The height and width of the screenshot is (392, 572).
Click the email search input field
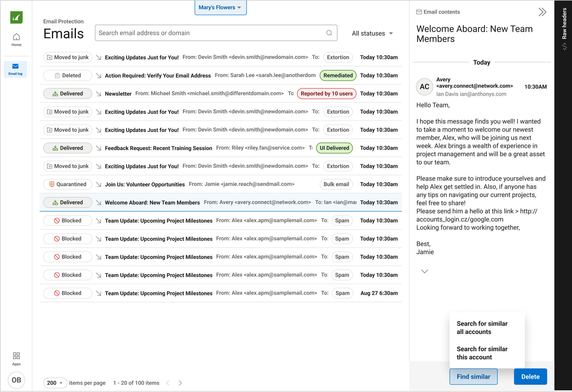pos(210,33)
